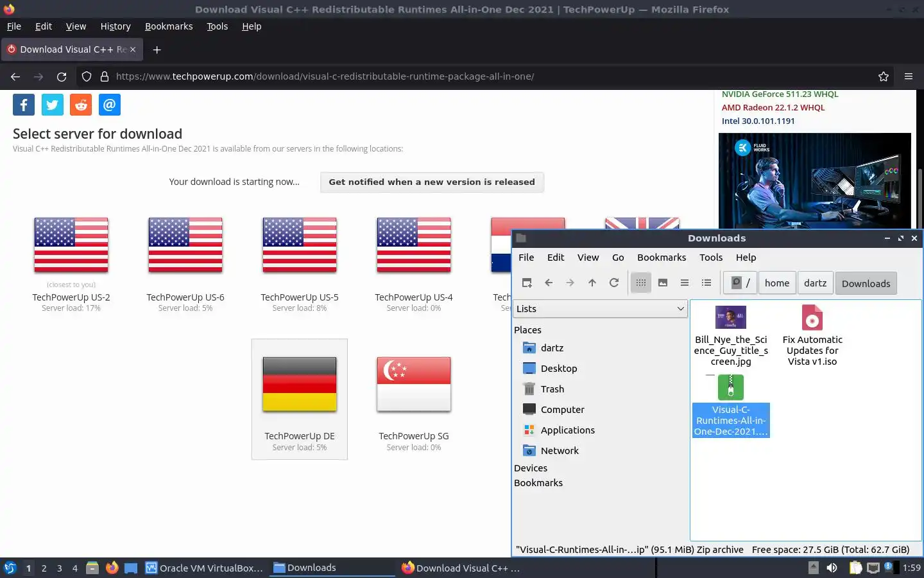Share the page via Reddit icon

click(81, 105)
